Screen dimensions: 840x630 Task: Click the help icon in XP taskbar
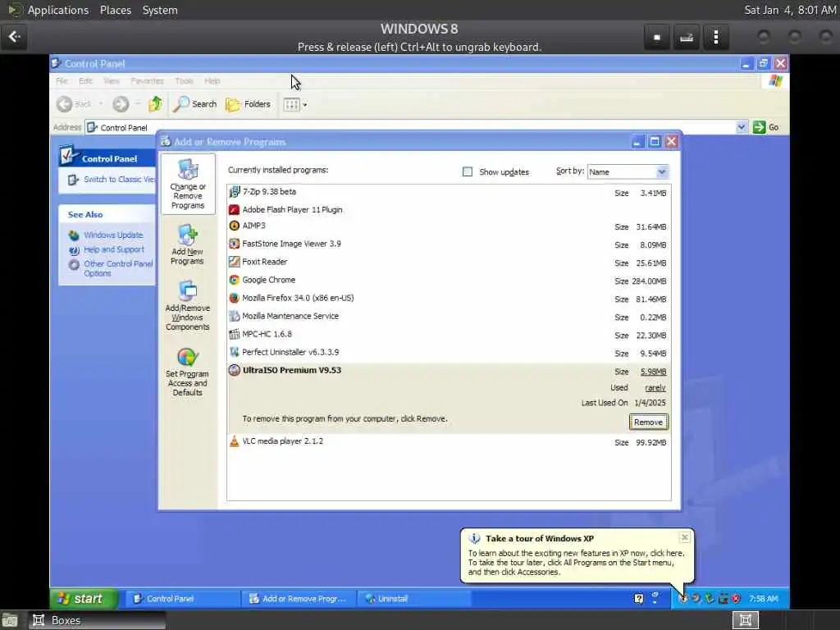638,598
